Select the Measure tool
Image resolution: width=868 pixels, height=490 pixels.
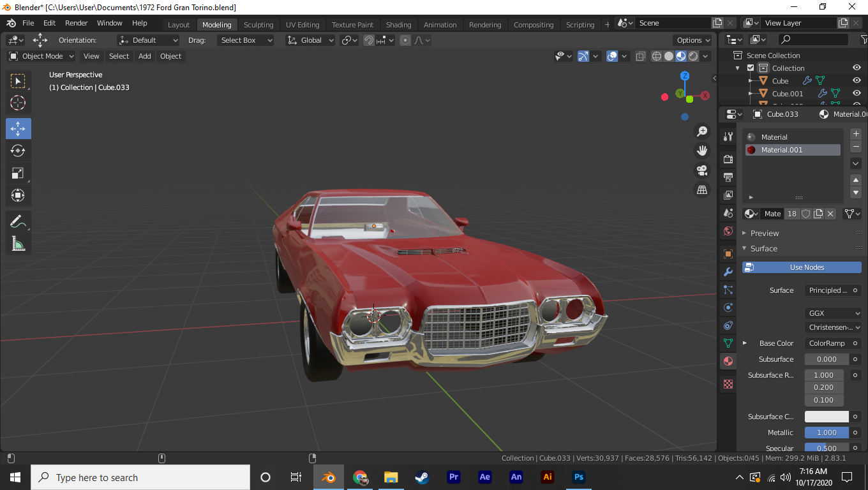18,244
